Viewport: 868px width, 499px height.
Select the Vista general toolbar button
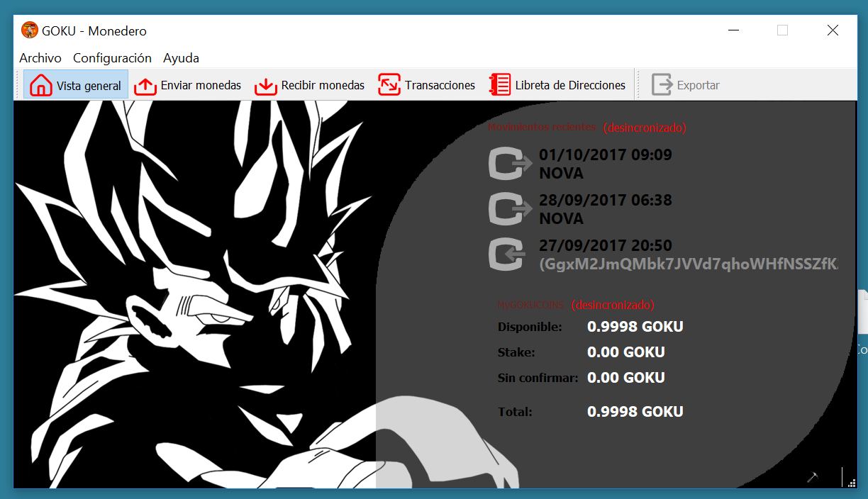(x=76, y=85)
